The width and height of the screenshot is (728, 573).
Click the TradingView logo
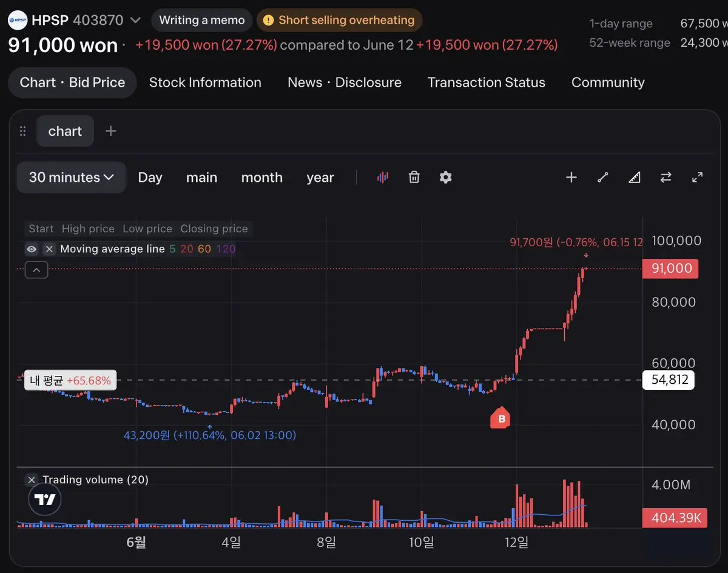click(x=45, y=500)
